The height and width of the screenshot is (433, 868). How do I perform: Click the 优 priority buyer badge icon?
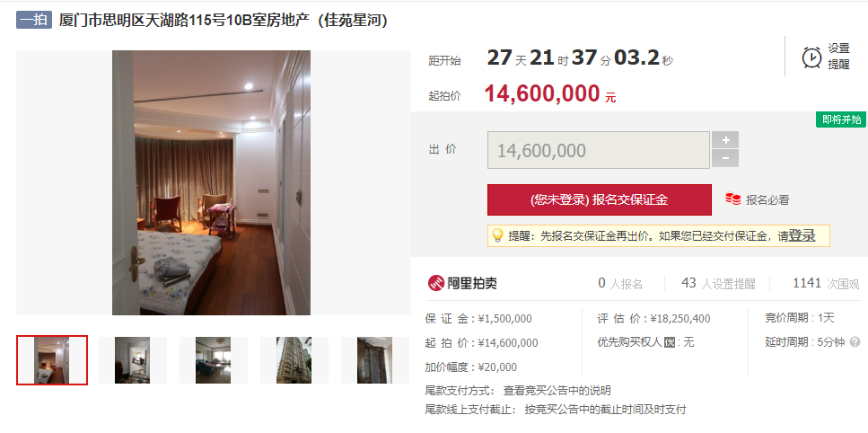click(670, 342)
